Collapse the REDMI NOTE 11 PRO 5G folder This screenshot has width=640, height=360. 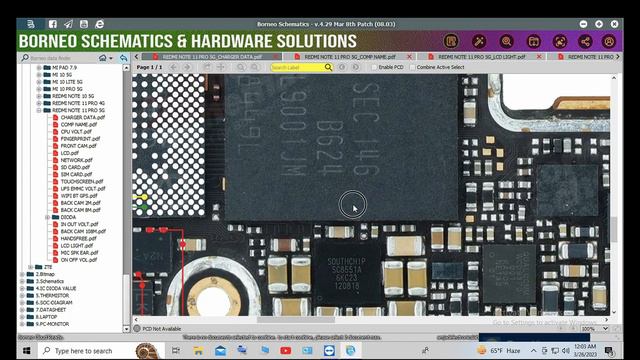point(39,110)
